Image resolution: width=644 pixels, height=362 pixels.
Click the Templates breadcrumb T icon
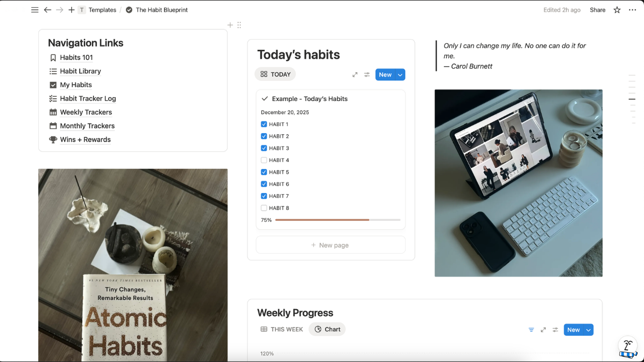click(x=82, y=10)
